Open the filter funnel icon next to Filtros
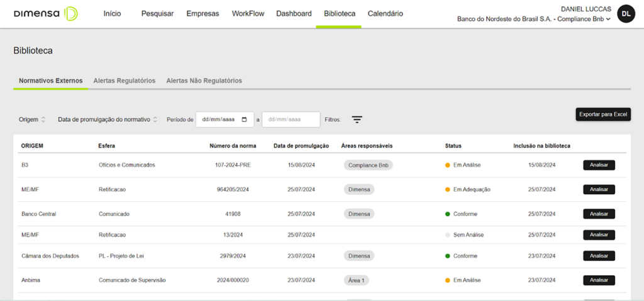The image size is (644, 301). point(357,119)
